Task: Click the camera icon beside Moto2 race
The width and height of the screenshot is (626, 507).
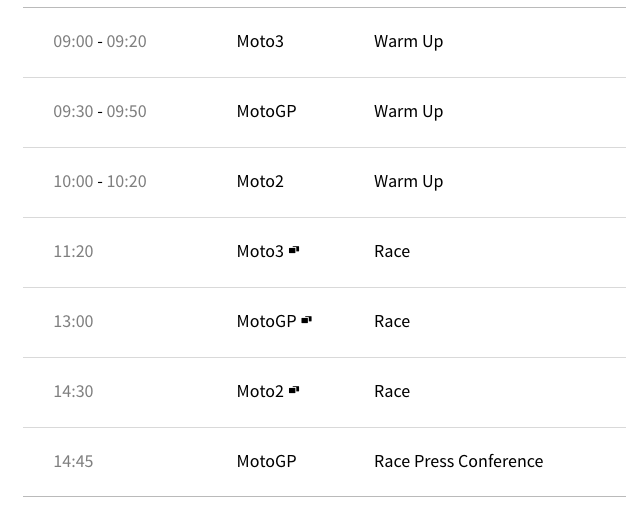Action: tap(294, 390)
